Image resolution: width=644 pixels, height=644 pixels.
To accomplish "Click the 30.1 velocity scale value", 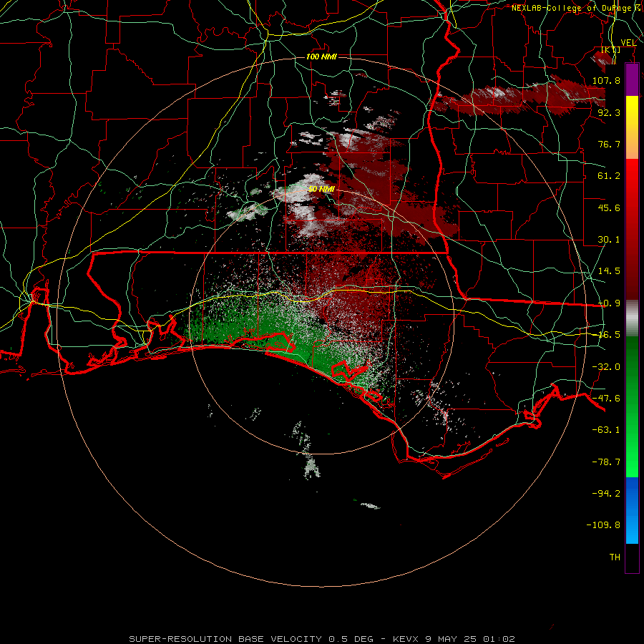I will [x=609, y=239].
